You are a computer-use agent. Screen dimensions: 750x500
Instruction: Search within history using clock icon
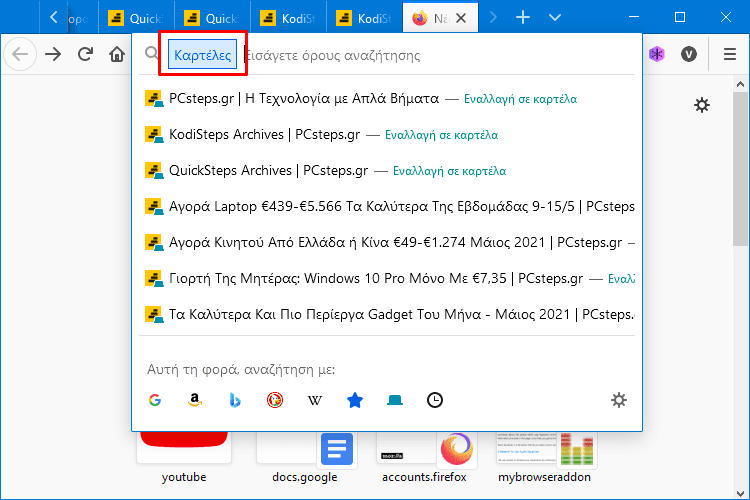(x=435, y=400)
